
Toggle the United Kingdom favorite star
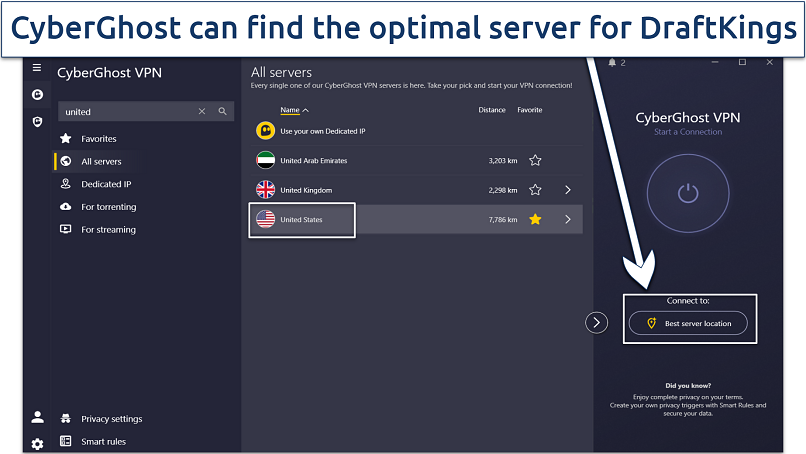[535, 190]
